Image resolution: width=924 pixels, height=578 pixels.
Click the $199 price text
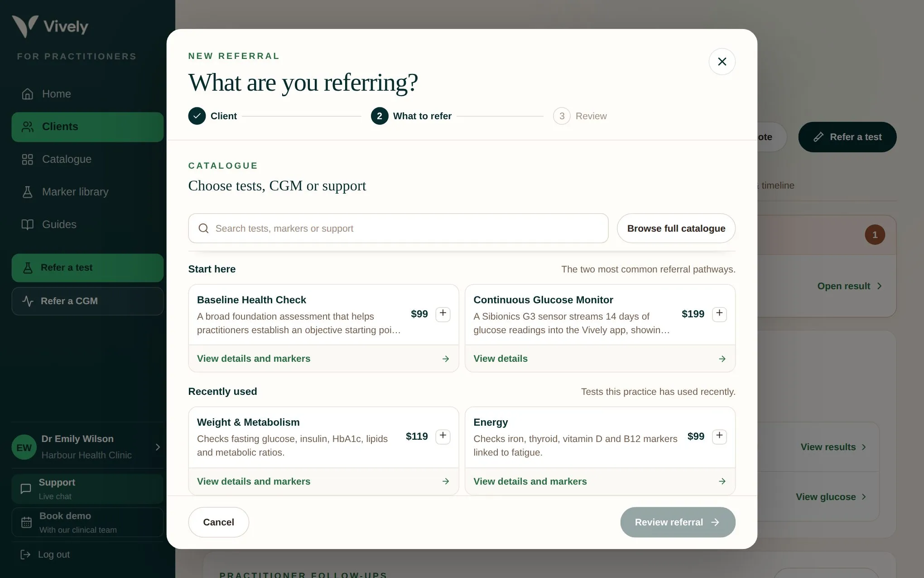[693, 314]
